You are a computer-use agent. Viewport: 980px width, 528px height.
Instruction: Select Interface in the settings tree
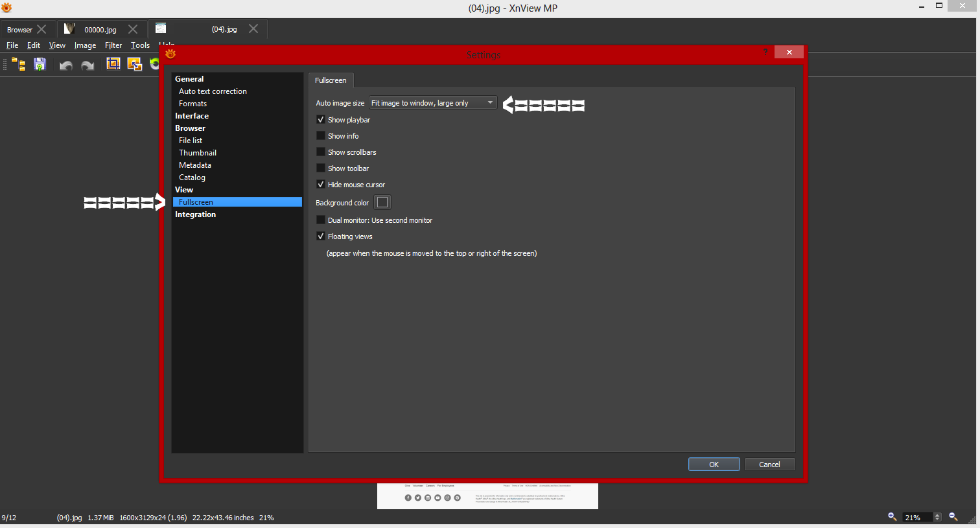coord(192,116)
